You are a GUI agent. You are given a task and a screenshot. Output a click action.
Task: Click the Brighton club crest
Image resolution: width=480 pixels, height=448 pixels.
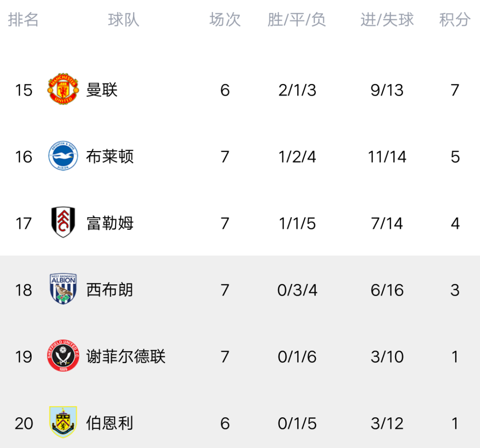(x=63, y=156)
